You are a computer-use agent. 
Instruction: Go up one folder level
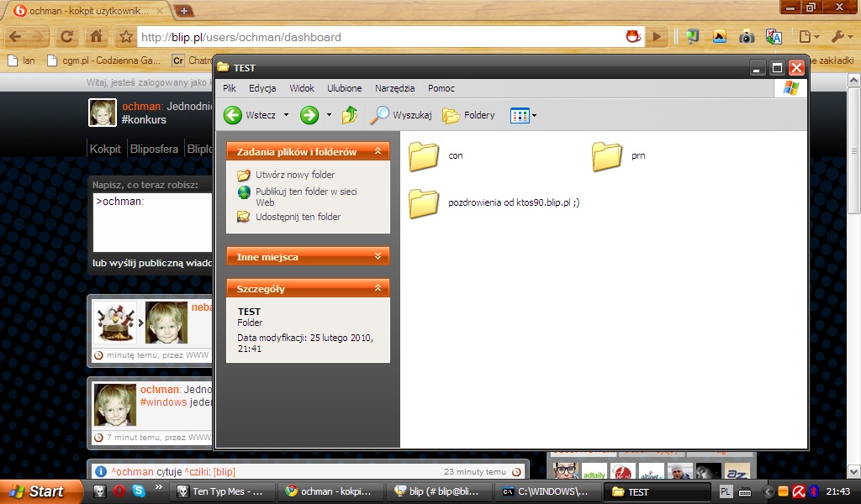(x=350, y=115)
